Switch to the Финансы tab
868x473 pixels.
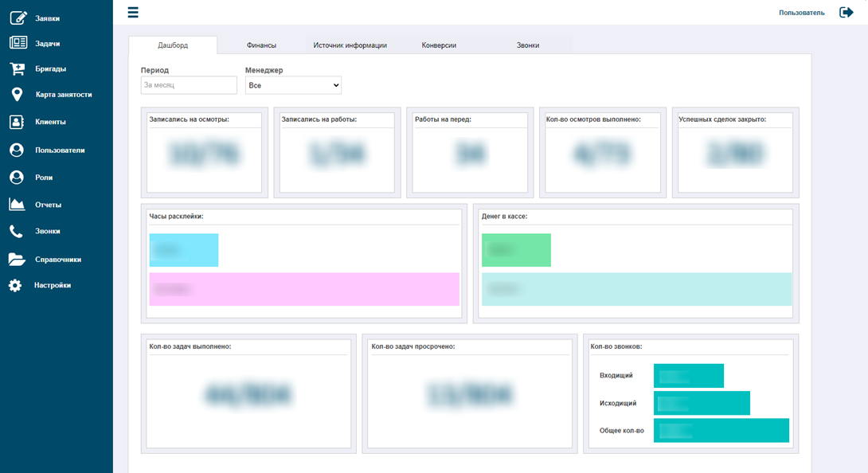tap(261, 45)
